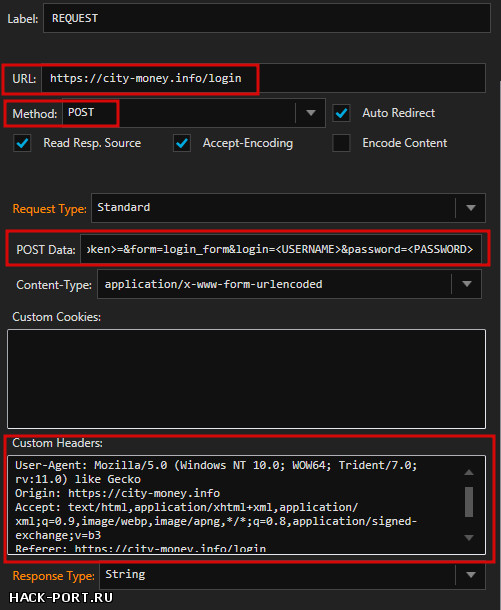This screenshot has width=501, height=610.
Task: Click the Referer header line
Action: click(x=141, y=549)
